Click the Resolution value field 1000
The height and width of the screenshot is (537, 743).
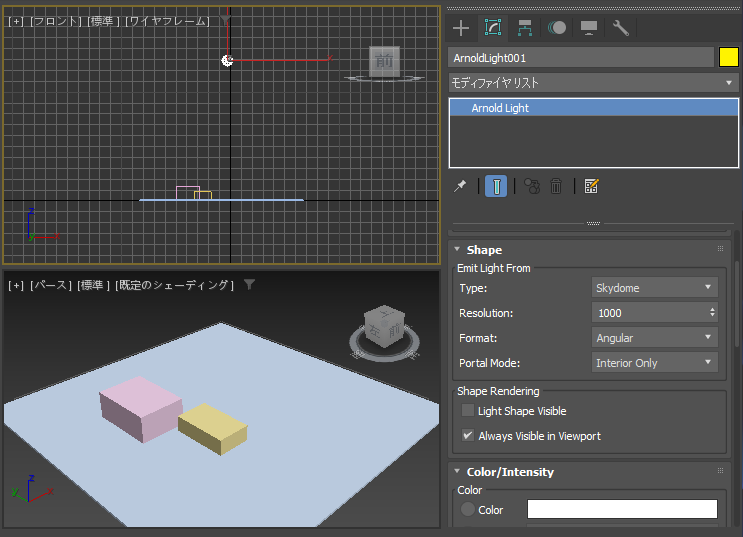pyautogui.click(x=650, y=313)
